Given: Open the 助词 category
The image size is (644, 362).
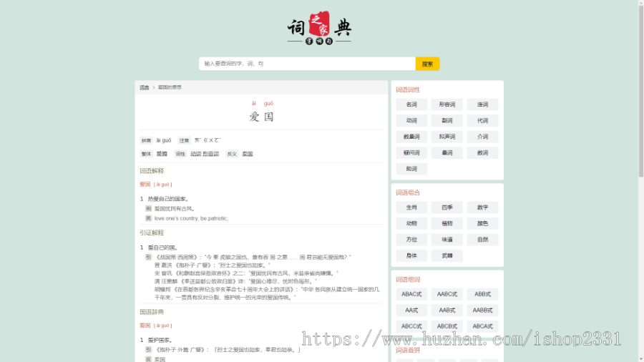Looking at the screenshot, I should pyautogui.click(x=411, y=169).
